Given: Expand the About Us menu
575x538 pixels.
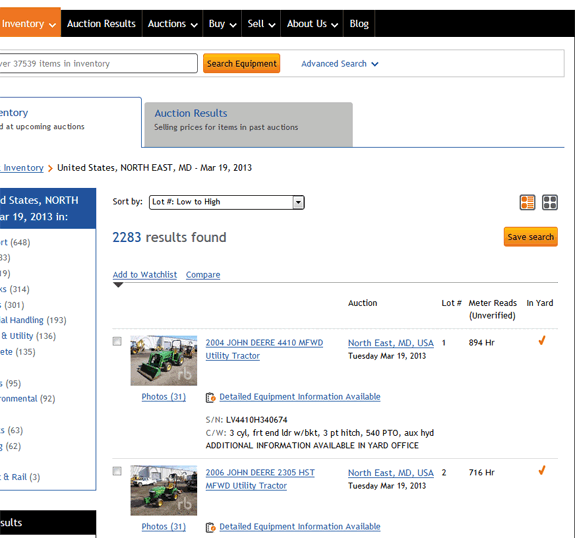Looking at the screenshot, I should pos(312,24).
